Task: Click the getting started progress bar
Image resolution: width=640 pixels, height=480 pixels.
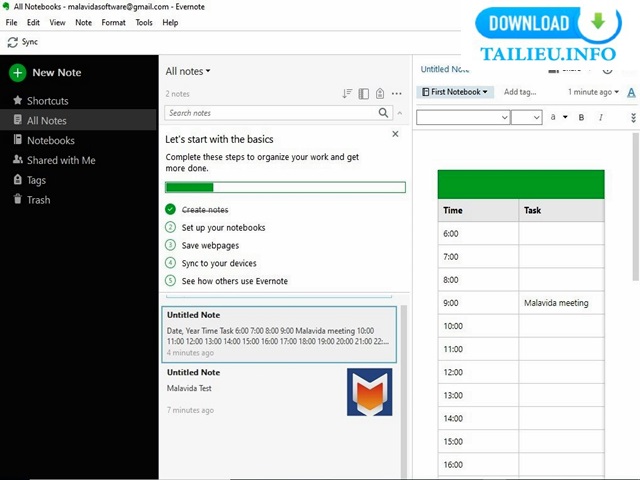Action: coord(285,187)
